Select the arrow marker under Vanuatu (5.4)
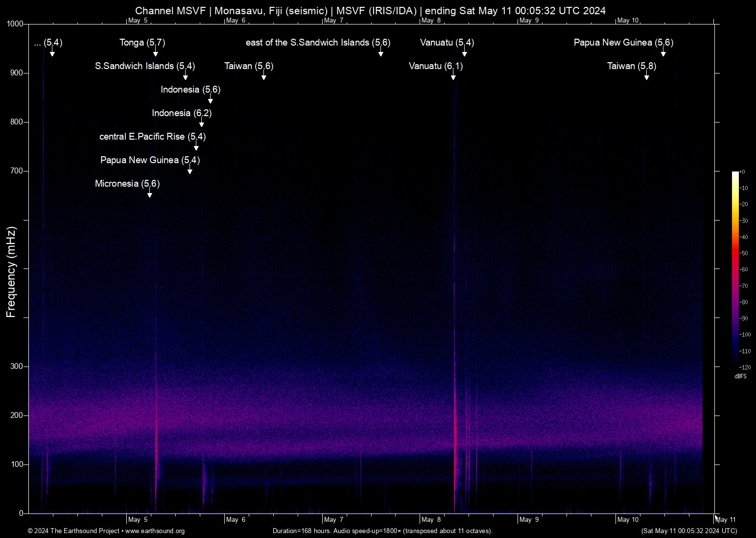 pyautogui.click(x=464, y=52)
